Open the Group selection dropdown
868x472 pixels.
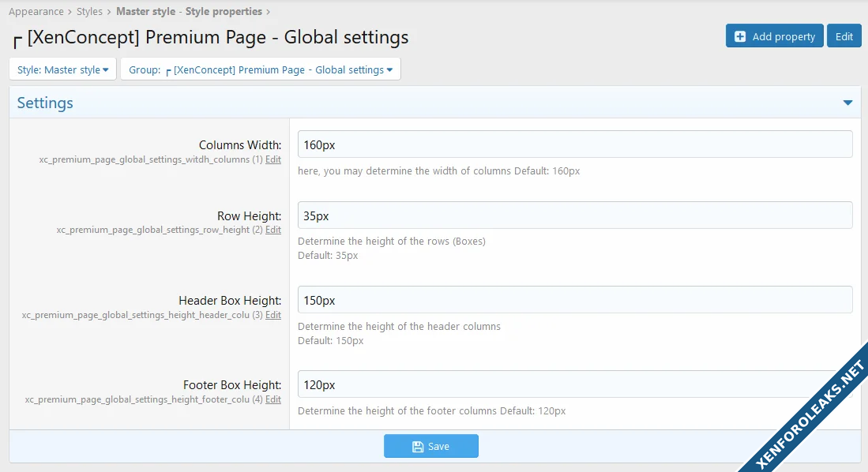261,69
